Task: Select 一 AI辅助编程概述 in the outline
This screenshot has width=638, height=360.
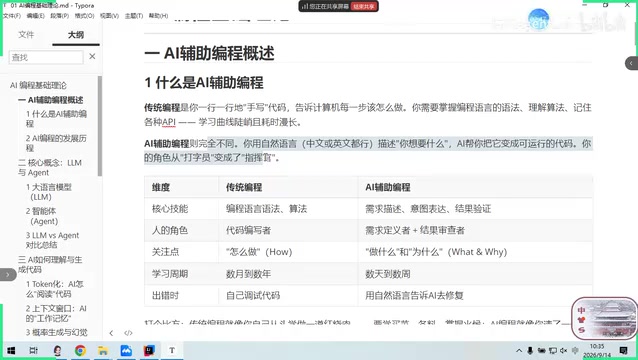Action: click(50, 100)
